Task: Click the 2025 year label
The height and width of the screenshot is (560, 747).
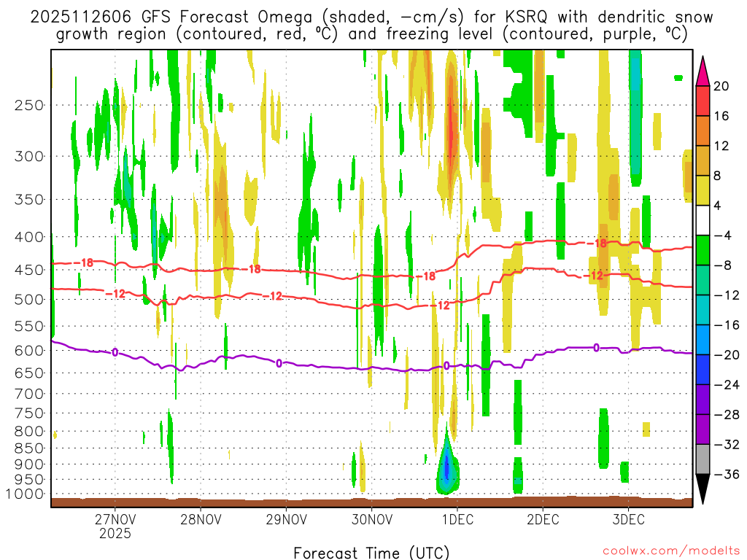Action: pos(115,533)
